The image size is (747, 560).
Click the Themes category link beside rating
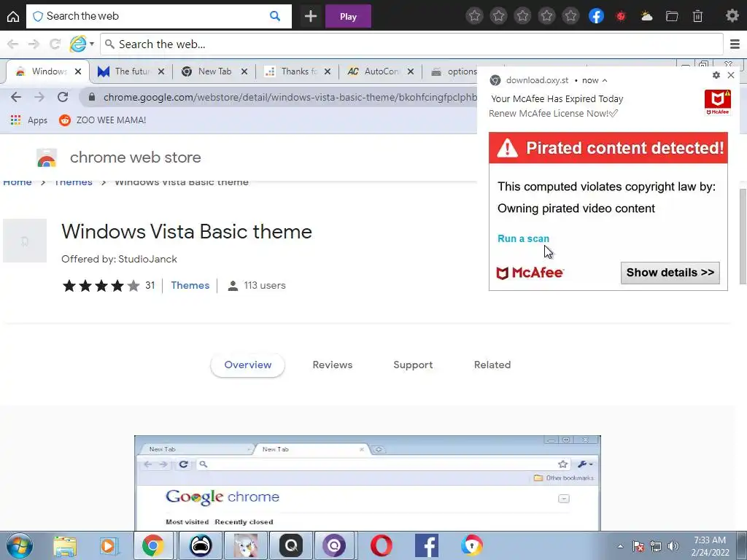pos(190,285)
